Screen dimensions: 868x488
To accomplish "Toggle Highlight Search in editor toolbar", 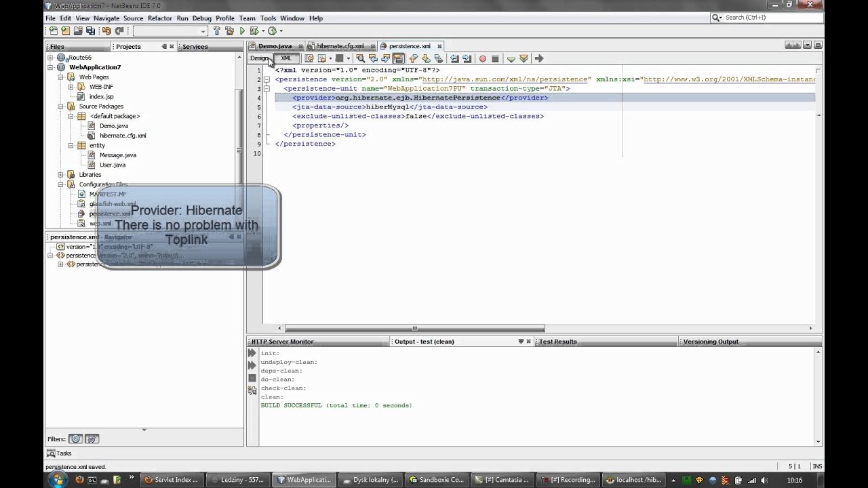I will (x=398, y=58).
